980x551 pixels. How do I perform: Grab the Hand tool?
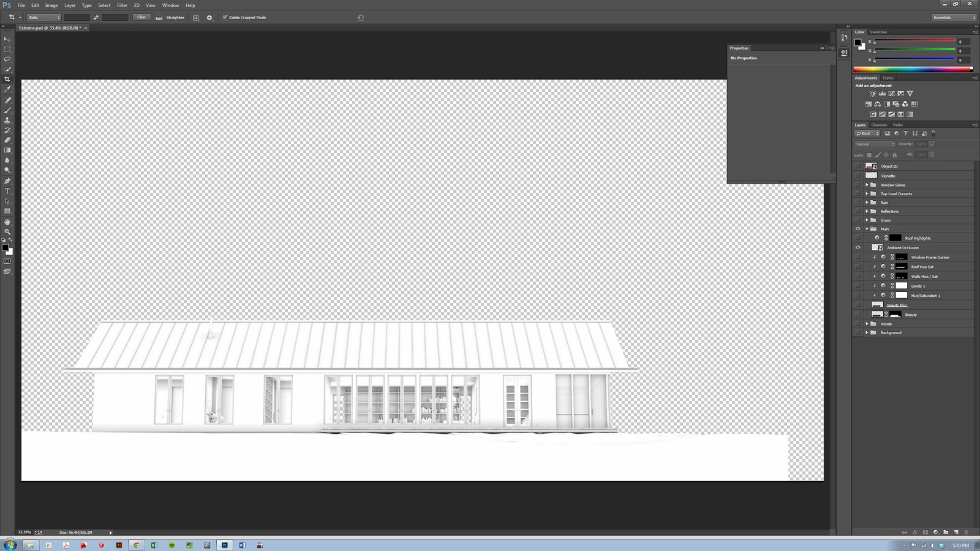coord(7,222)
